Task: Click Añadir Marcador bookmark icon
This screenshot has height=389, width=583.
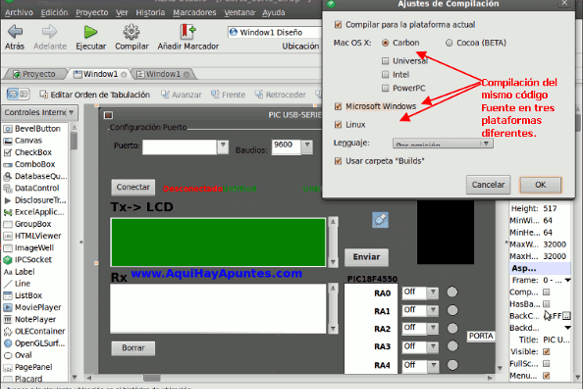Action: (x=188, y=32)
